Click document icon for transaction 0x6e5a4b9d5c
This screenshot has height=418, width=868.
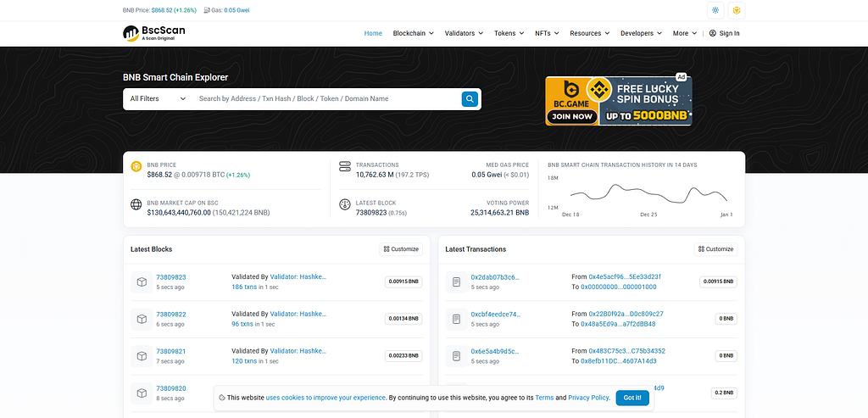point(456,356)
